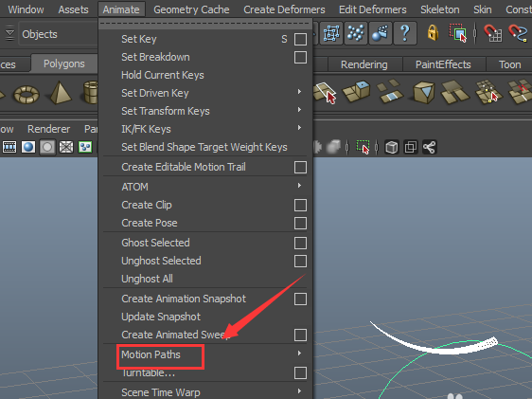Open Ghost Selected options box
Image resolution: width=532 pixels, height=399 pixels.
pyautogui.click(x=300, y=243)
